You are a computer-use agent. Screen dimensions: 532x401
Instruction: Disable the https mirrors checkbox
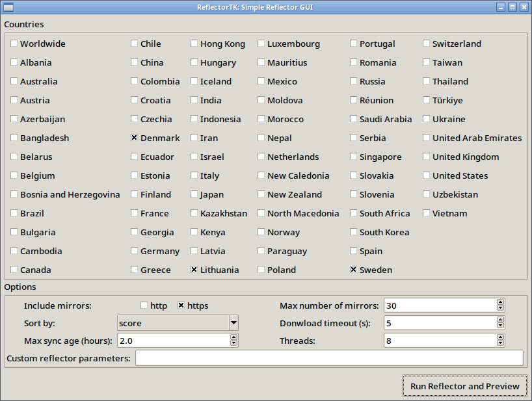point(181,306)
